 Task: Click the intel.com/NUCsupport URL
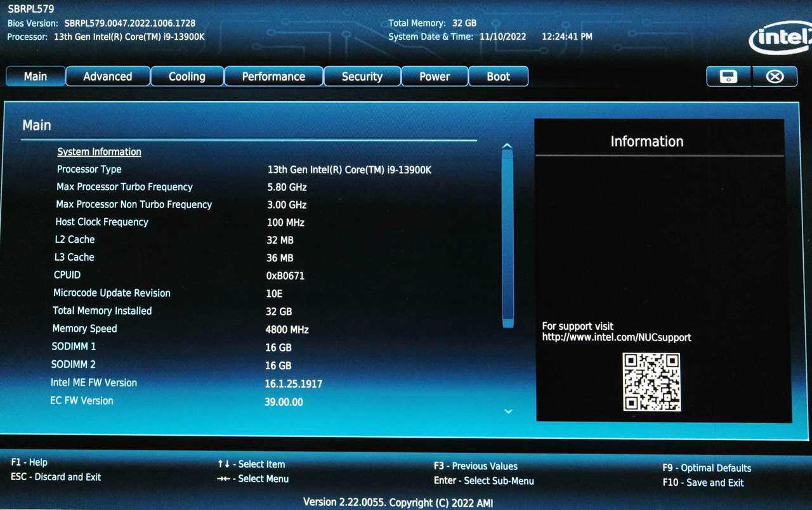tap(617, 337)
